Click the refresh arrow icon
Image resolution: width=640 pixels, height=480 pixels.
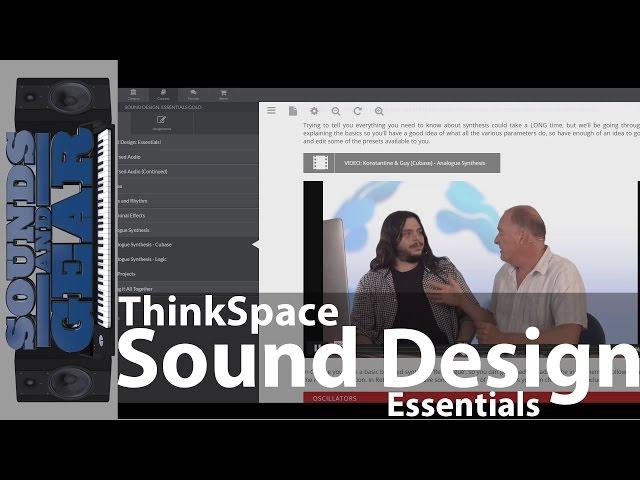coord(357,111)
